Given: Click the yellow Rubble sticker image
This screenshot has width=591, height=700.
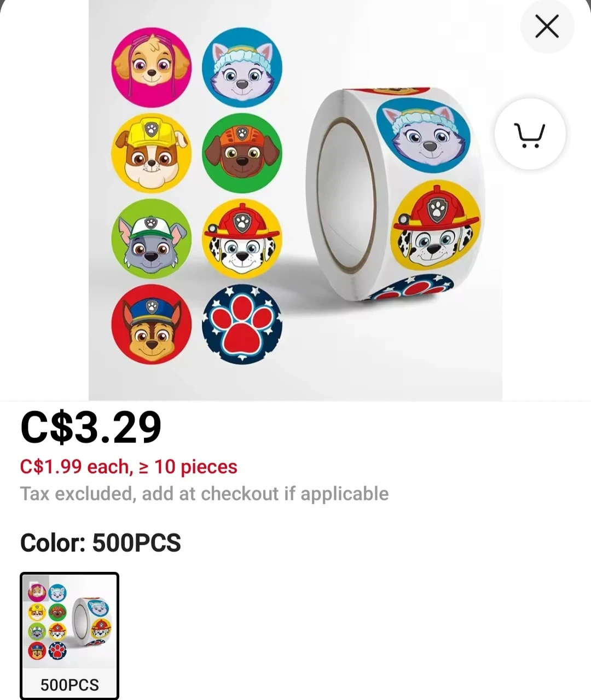Looking at the screenshot, I should [x=152, y=153].
